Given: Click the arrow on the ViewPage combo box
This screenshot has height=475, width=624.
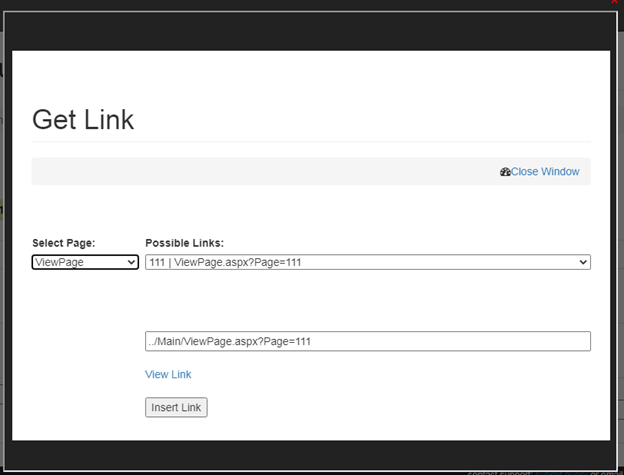Looking at the screenshot, I should pos(131,262).
